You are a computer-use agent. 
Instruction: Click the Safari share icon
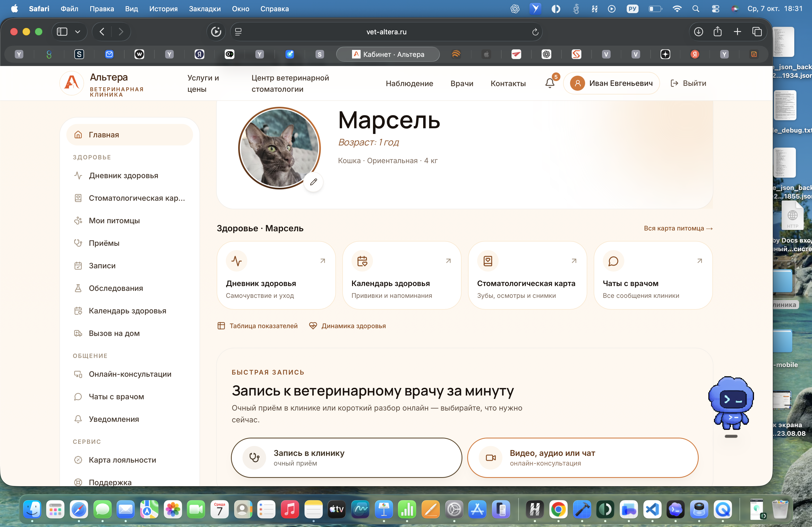point(717,32)
